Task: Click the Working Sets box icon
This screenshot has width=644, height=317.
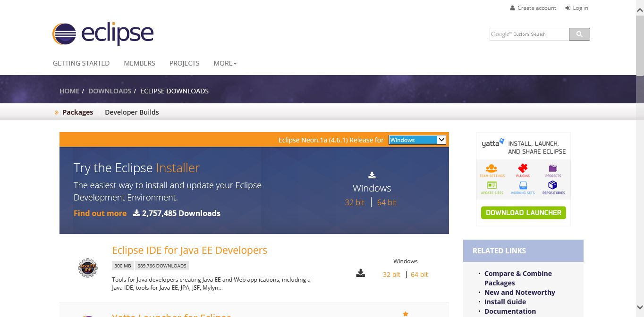Action: click(x=523, y=185)
